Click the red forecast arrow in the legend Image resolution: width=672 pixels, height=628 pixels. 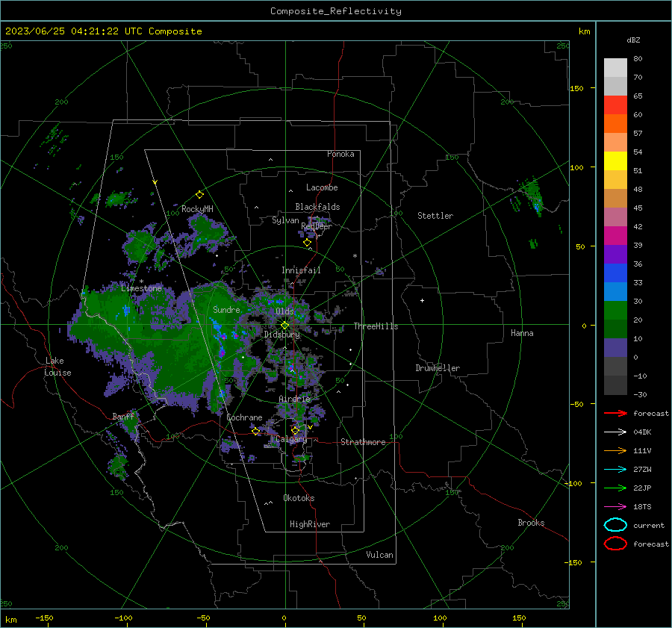pos(615,413)
